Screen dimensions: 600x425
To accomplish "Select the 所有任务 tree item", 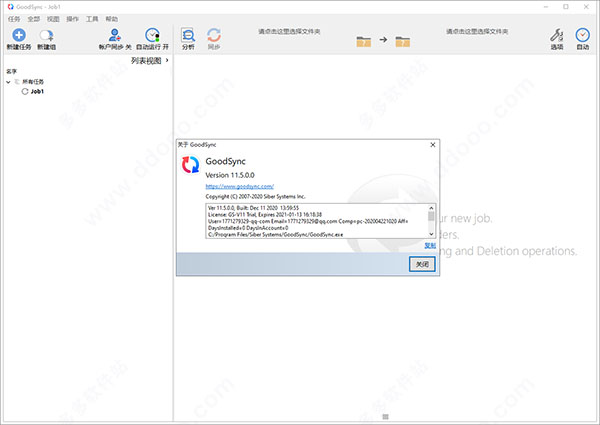I will 33,81.
